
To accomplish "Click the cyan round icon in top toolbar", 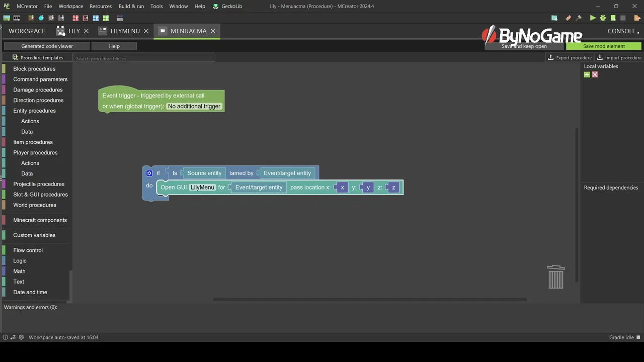I will (x=41, y=18).
